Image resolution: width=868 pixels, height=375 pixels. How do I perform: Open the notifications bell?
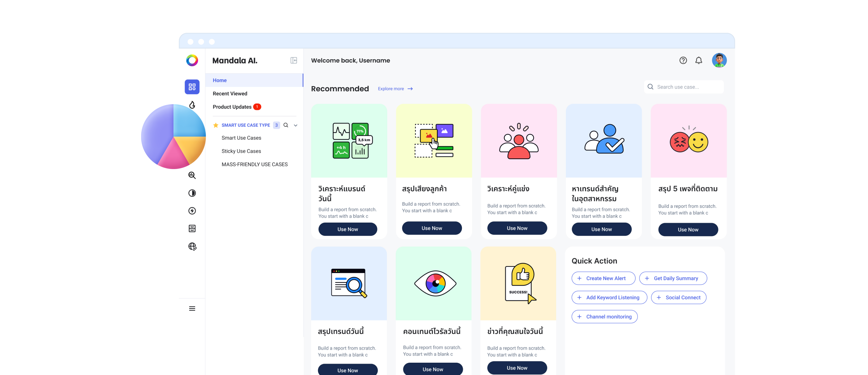pos(698,60)
